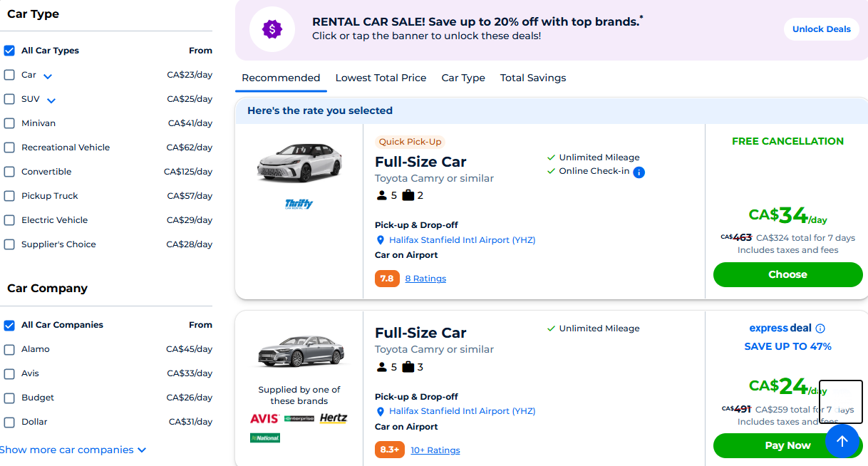
Task: Enable the Electric Vehicle filter checkbox
Action: click(9, 220)
